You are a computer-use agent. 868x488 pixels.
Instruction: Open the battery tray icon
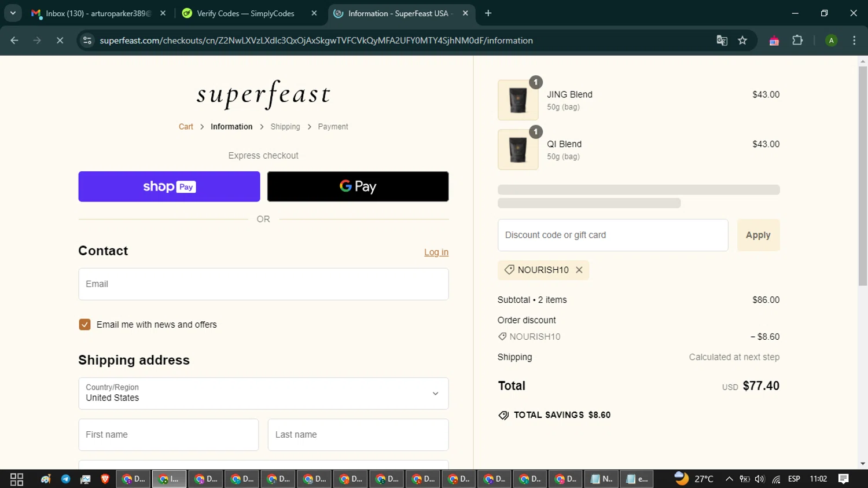tap(745, 479)
